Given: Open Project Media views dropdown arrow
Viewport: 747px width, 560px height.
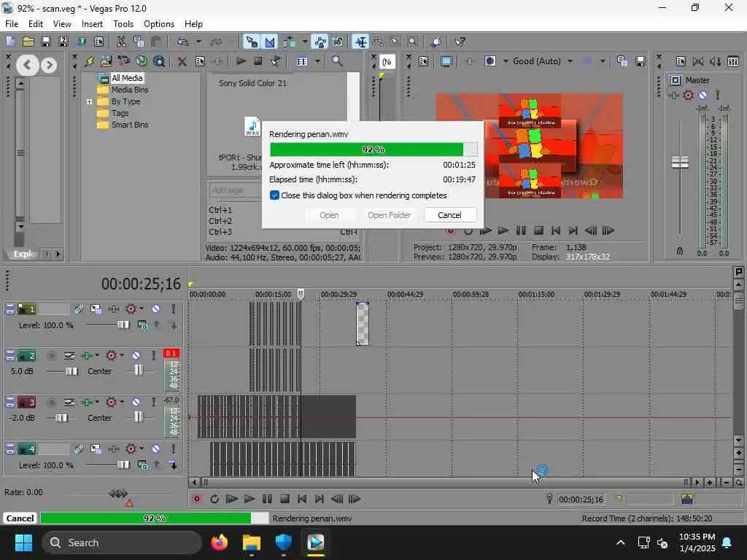Looking at the screenshot, I should coord(318,61).
